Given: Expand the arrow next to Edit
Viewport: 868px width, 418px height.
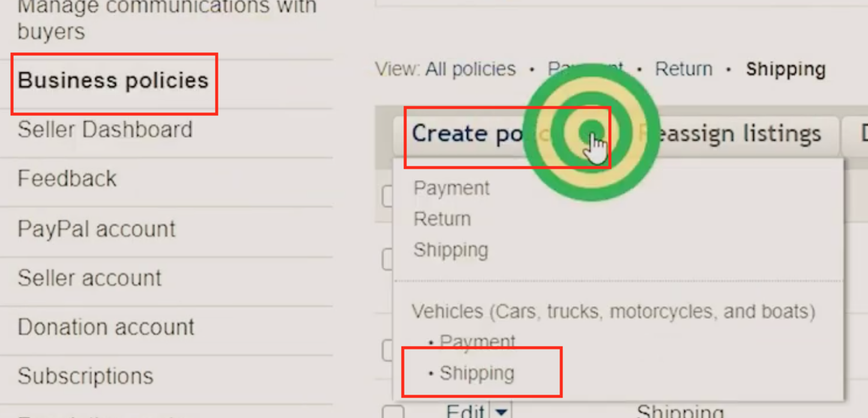Looking at the screenshot, I should (501, 411).
